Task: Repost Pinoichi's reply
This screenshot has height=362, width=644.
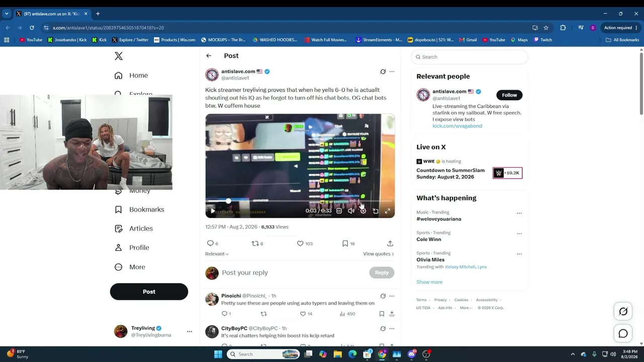Action: (x=264, y=314)
